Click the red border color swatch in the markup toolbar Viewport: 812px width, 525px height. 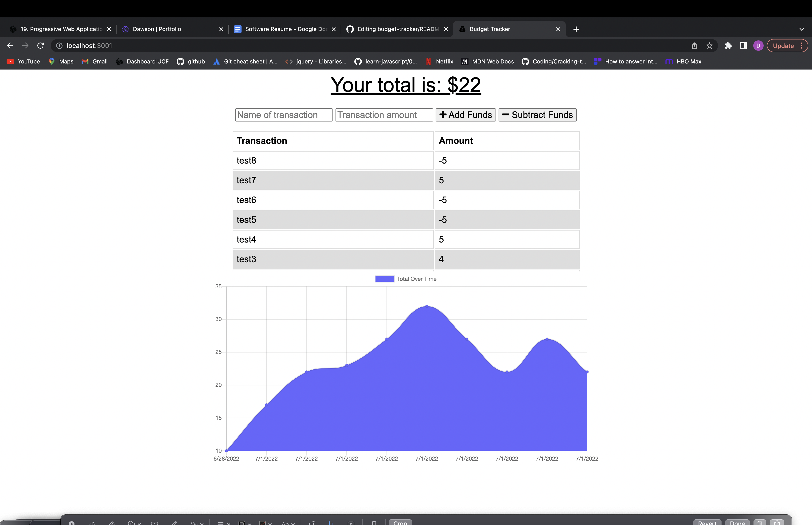tap(263, 523)
